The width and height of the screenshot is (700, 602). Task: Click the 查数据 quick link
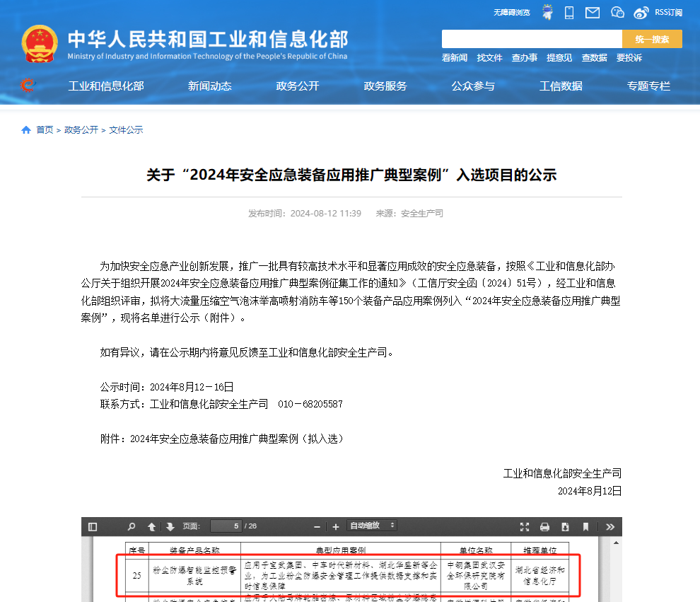594,57
